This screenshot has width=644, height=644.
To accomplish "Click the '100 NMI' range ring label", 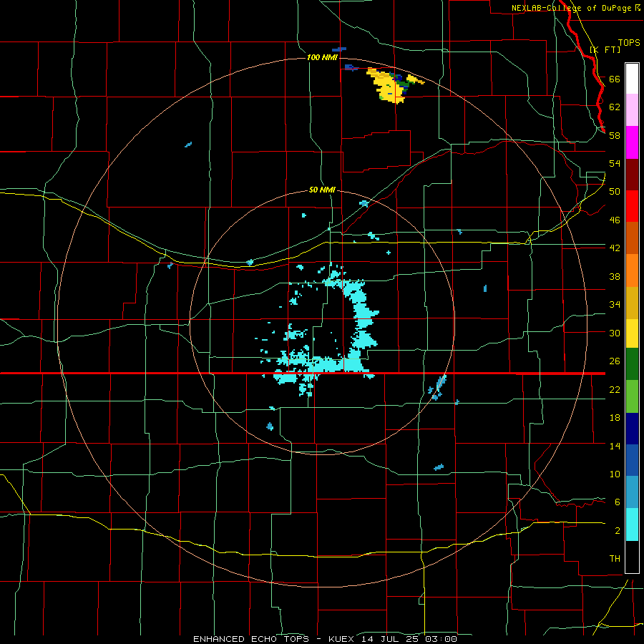I will click(322, 57).
